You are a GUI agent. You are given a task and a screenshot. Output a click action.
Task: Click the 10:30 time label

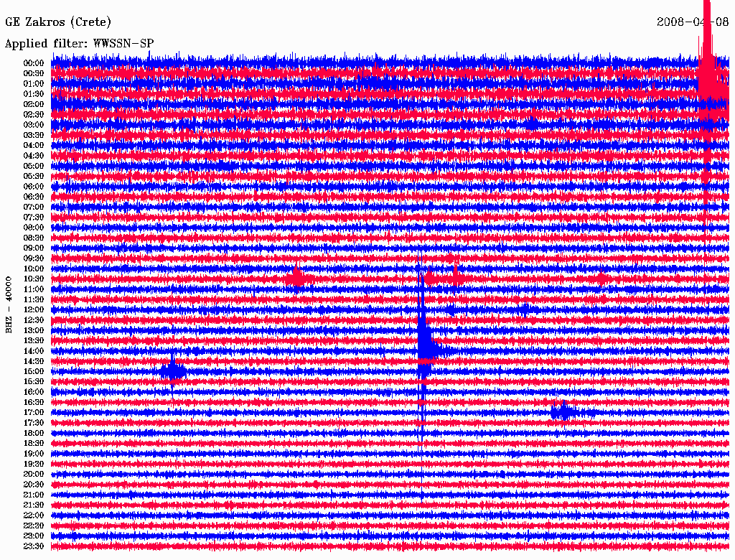point(34,279)
